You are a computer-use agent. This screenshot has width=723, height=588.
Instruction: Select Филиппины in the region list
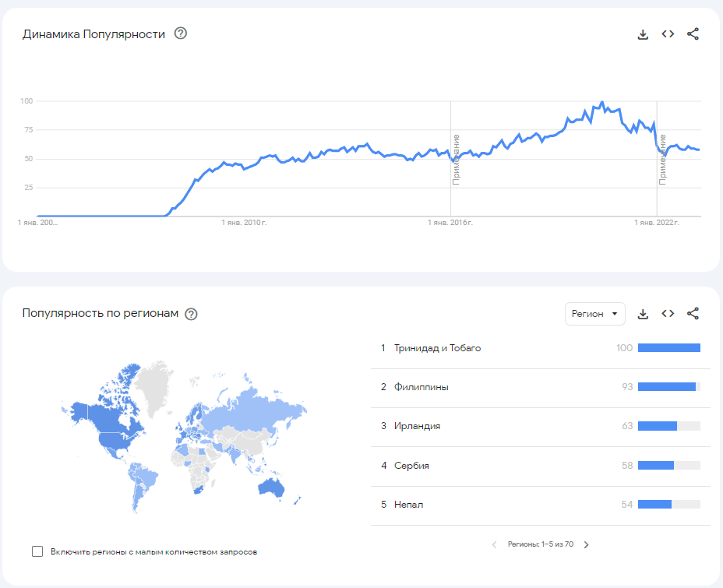coord(421,387)
